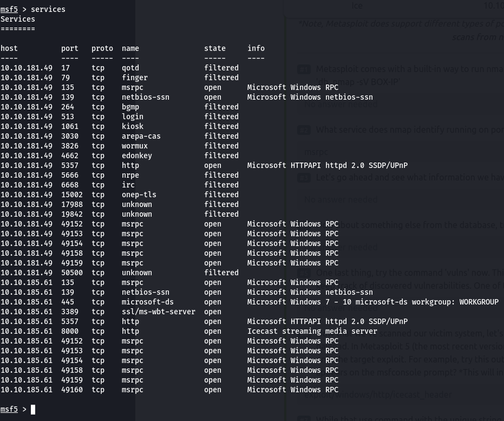Viewport: 504px width, 421px height.
Task: Click the 'Ice' table cell in the background page
Action: 357,5
